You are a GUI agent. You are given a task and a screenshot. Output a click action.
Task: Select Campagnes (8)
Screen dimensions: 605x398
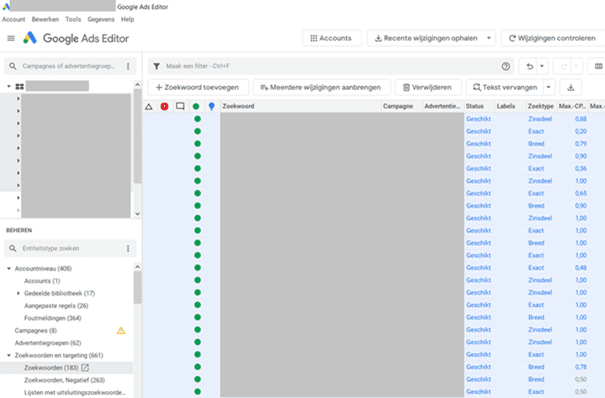(x=35, y=331)
